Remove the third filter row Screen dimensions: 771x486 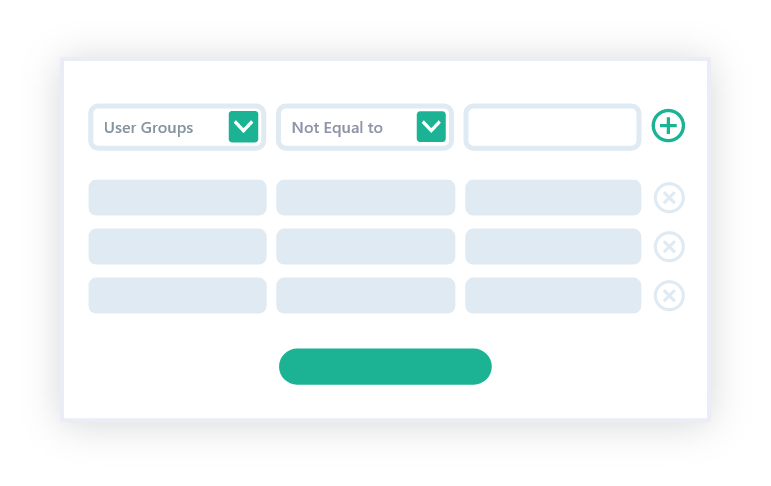pos(669,295)
